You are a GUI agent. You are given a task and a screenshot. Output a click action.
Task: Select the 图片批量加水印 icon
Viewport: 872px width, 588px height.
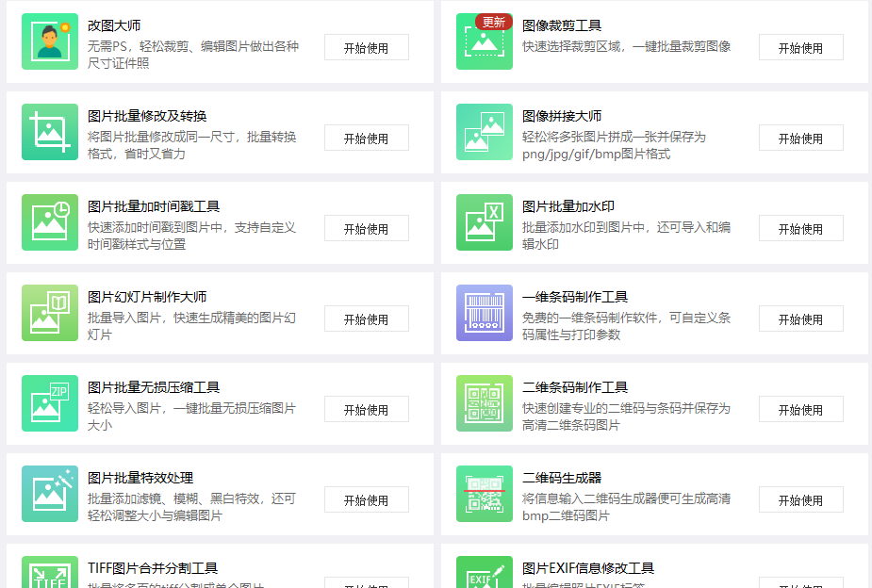pyautogui.click(x=485, y=222)
